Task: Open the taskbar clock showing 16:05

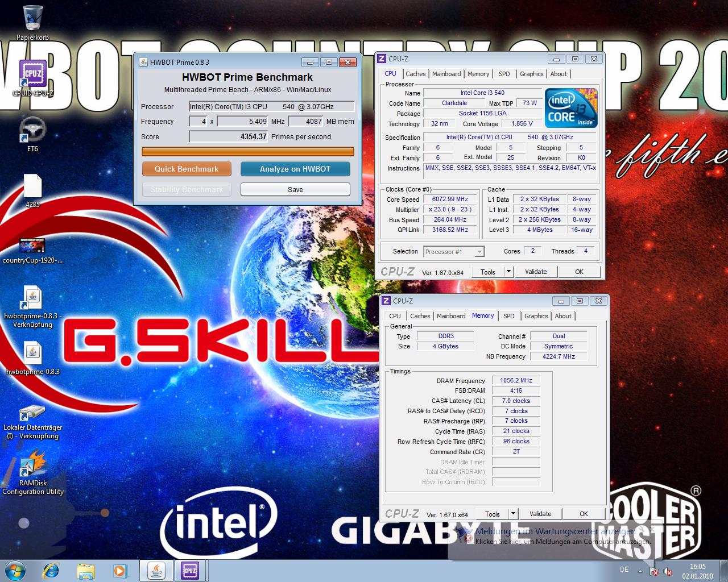Action: point(697,571)
